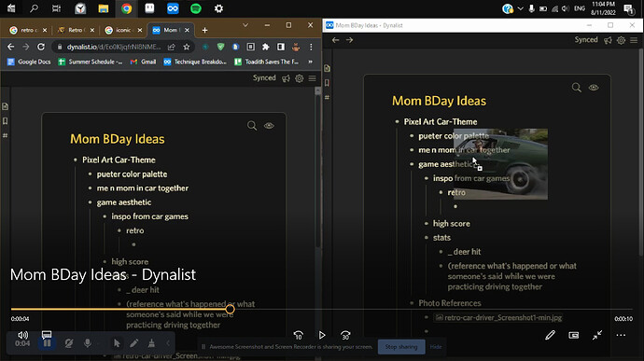Image resolution: width=644 pixels, height=361 pixels.
Task: Edit the video with the pencil icon
Action: coord(550,336)
